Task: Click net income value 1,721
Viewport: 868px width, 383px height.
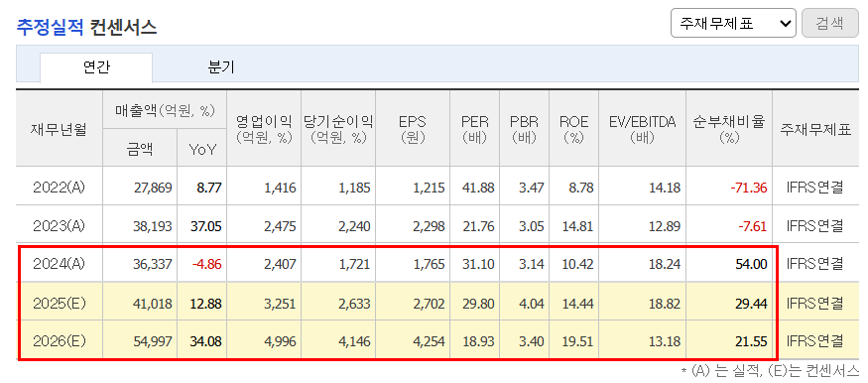Action: [354, 265]
